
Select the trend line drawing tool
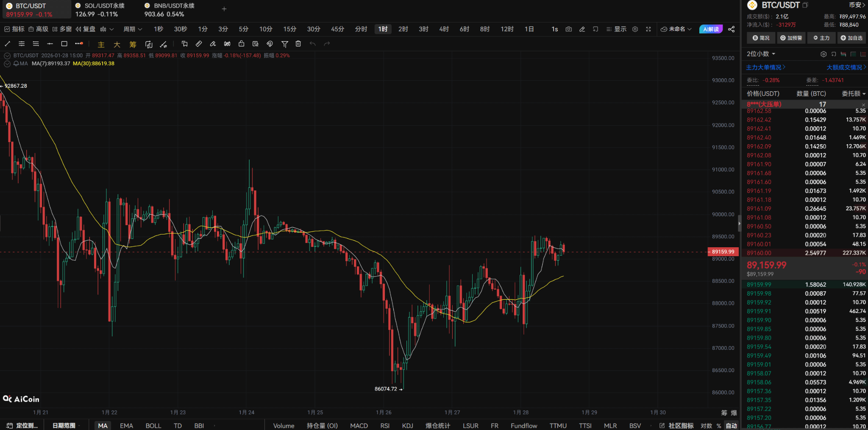coord(7,44)
